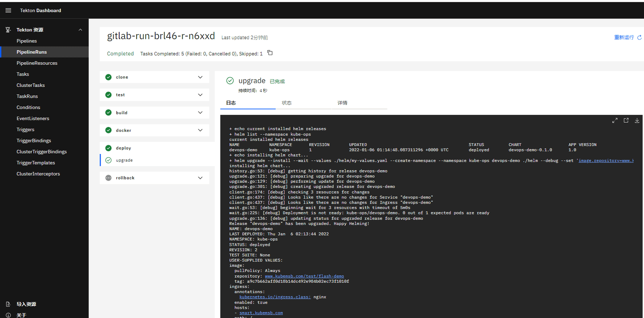This screenshot has height=318, width=644.
Task: Select TriggerBindings in sidebar
Action: point(34,141)
